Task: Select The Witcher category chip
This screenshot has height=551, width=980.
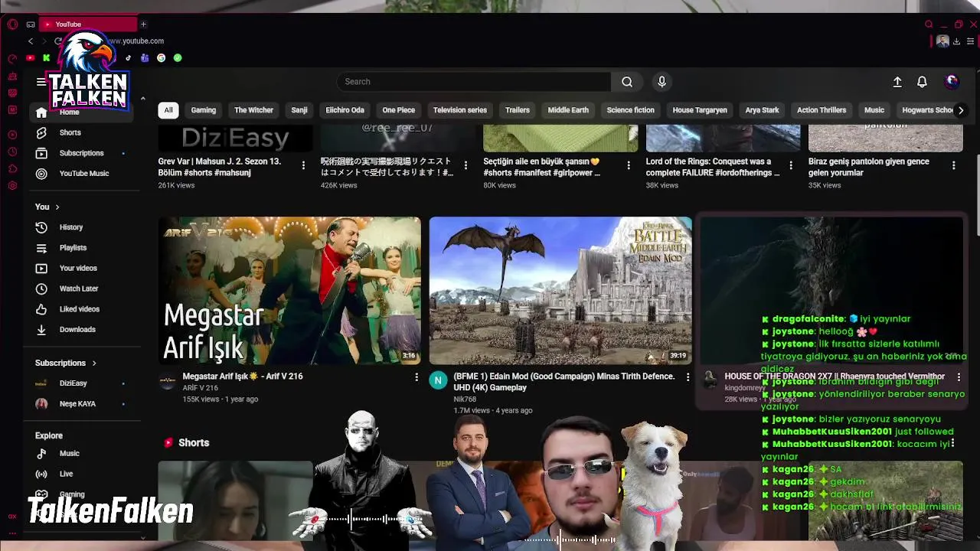Action: point(253,110)
